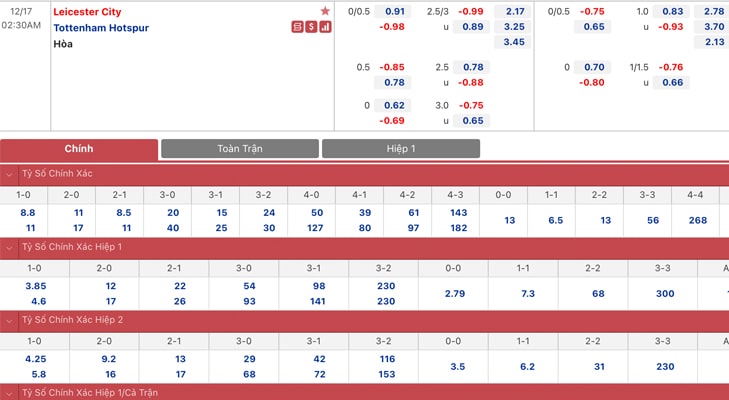
Task: Open the match list icon
Action: click(298, 27)
